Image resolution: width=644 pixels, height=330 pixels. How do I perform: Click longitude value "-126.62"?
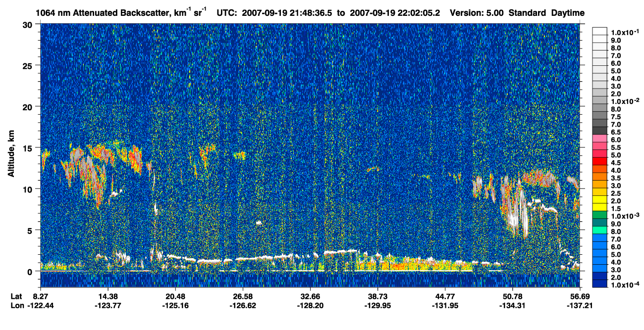pyautogui.click(x=242, y=305)
